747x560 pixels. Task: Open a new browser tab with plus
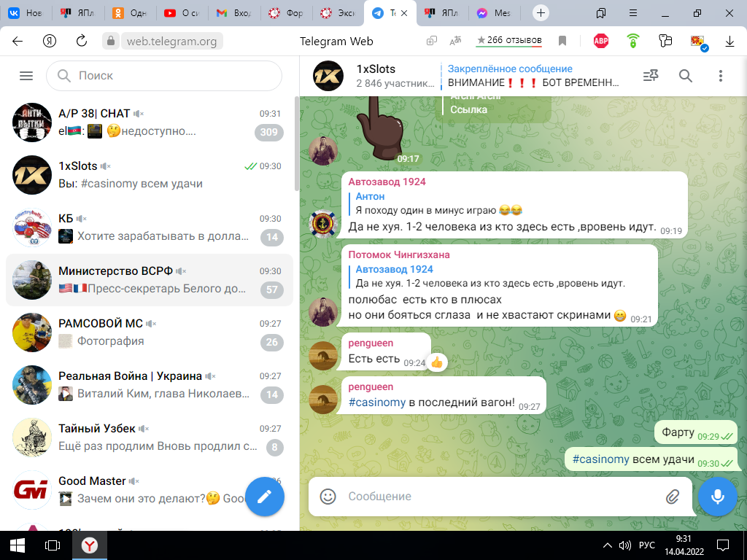click(x=541, y=13)
